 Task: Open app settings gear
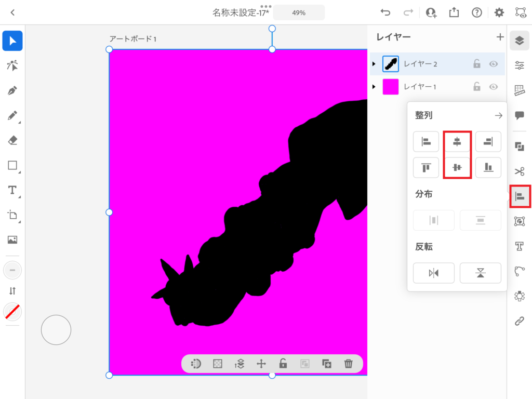pyautogui.click(x=499, y=12)
